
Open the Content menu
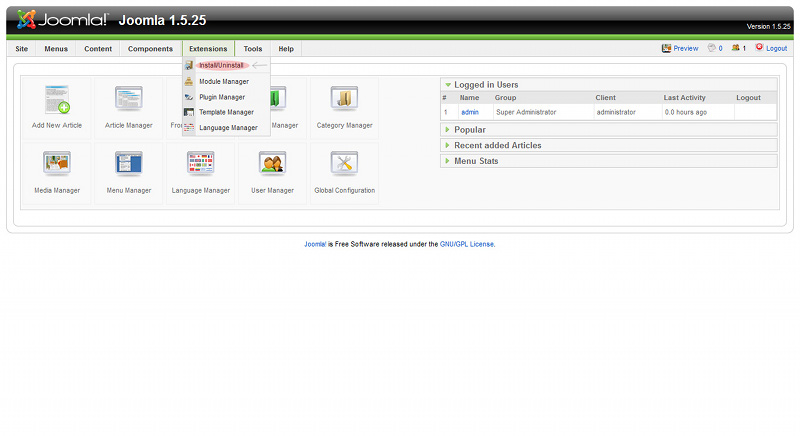pos(98,49)
